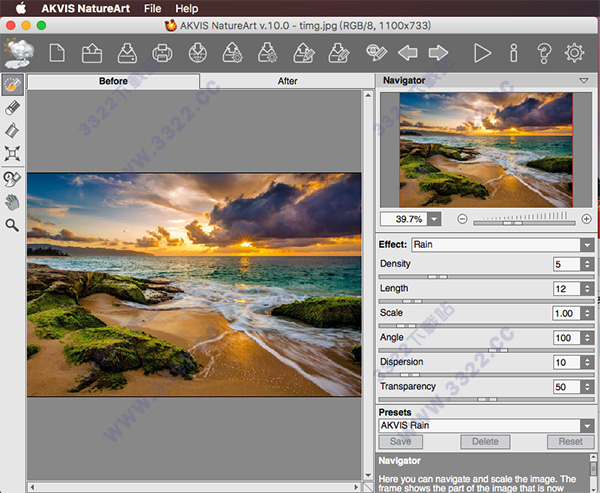Viewport: 600px width, 493px height.
Task: Click the canvas vertical scrollbar down arrow
Action: 368,475
